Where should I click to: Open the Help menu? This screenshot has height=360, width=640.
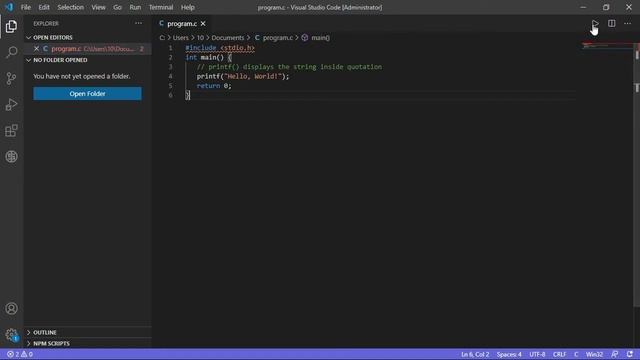point(188,7)
